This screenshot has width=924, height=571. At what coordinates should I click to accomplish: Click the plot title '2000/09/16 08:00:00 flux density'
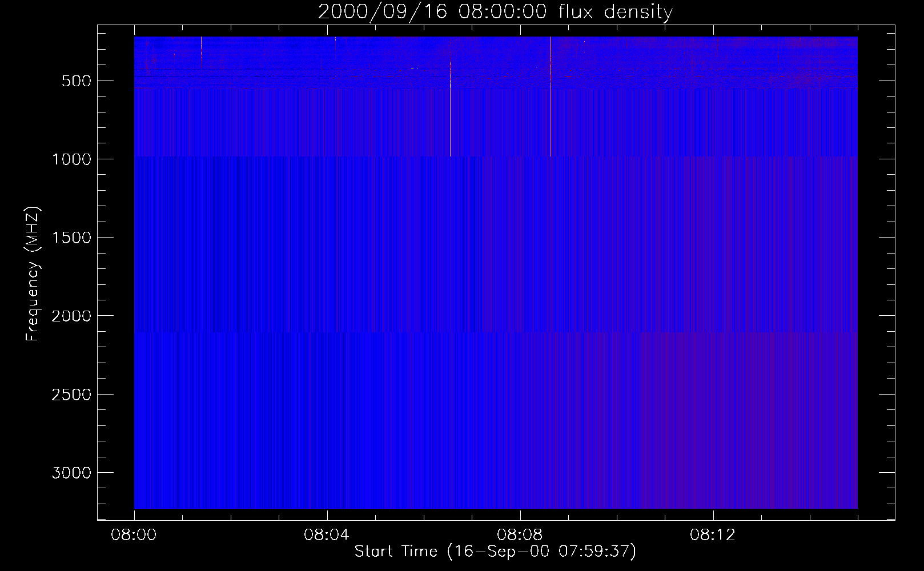click(x=495, y=12)
